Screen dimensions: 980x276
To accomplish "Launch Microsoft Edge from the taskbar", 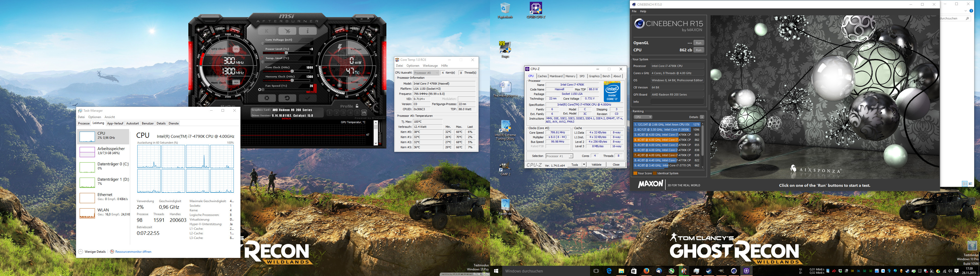I will (x=609, y=271).
